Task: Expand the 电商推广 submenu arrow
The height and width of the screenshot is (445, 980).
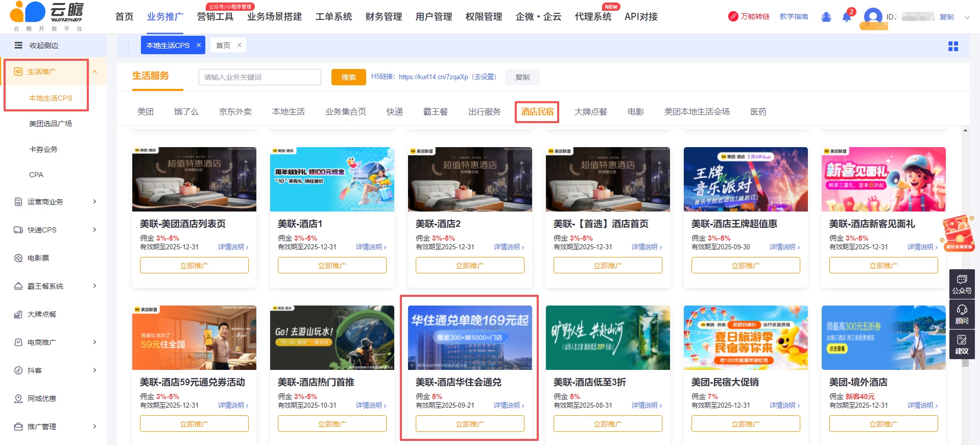Action: 95,342
